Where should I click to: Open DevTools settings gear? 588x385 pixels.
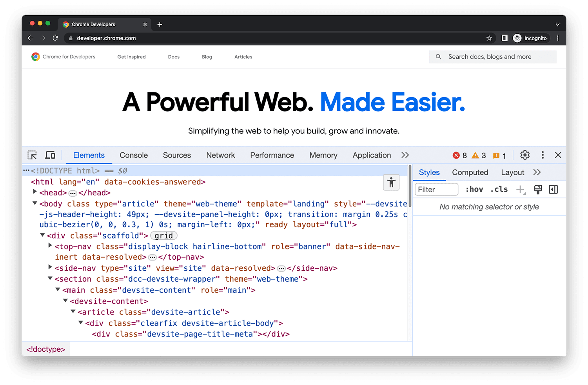point(524,155)
